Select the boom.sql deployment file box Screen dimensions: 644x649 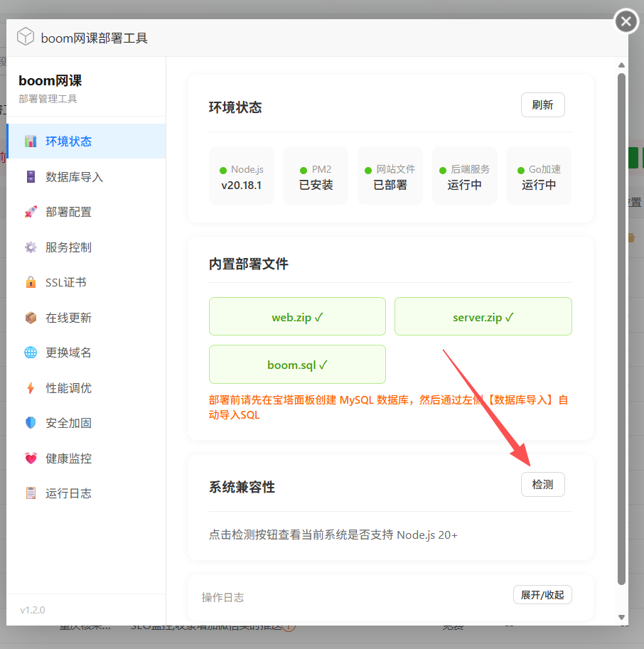[x=297, y=365]
